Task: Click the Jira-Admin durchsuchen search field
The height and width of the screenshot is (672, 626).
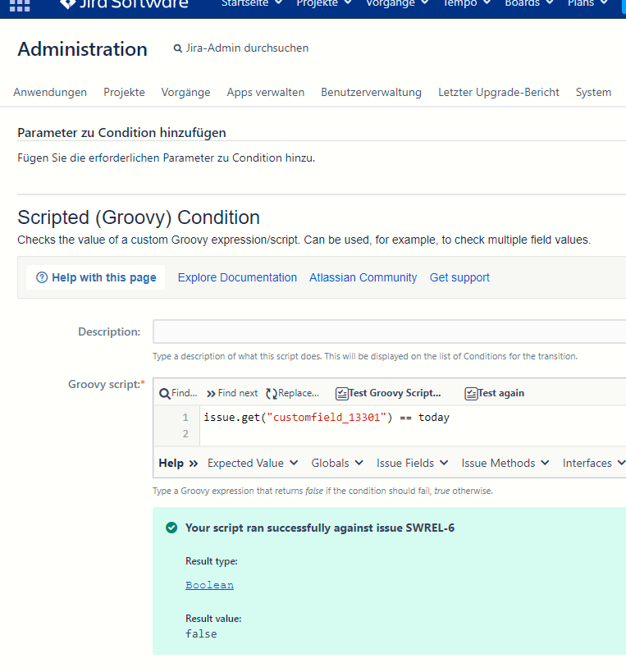Action: 247,48
